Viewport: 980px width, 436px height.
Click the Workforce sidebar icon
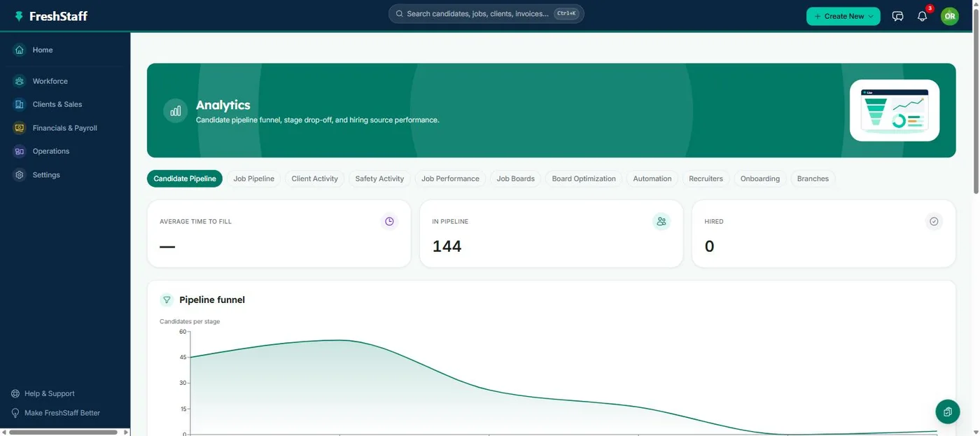tap(20, 81)
